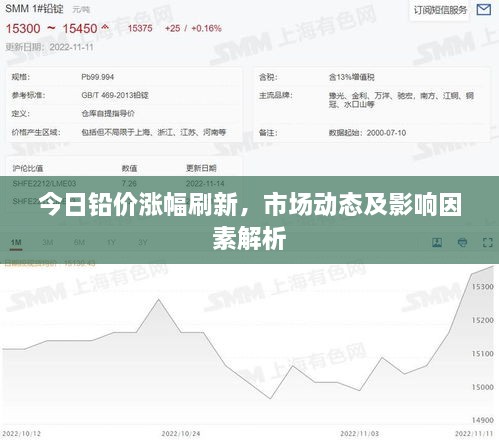Switch to 3Y time range

click(x=143, y=242)
